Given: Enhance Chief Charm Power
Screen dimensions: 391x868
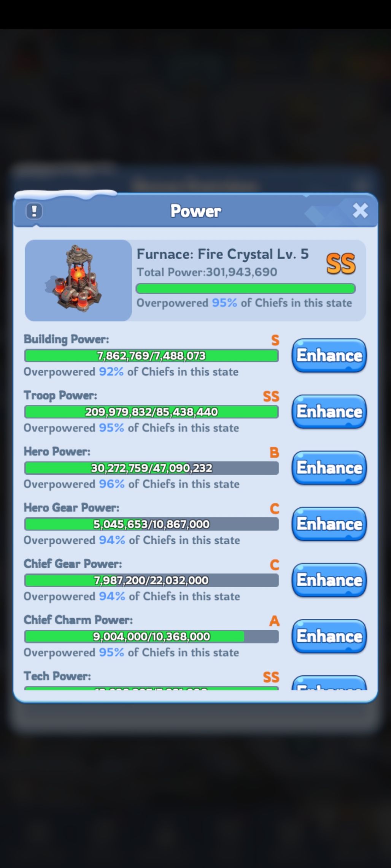Looking at the screenshot, I should coord(329,636).
